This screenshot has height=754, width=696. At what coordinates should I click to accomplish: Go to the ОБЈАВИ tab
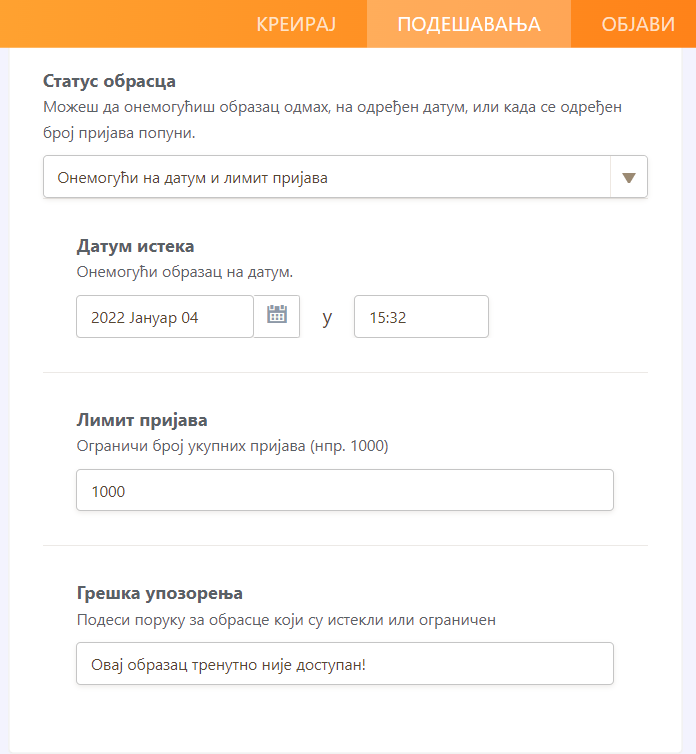pyautogui.click(x=638, y=24)
